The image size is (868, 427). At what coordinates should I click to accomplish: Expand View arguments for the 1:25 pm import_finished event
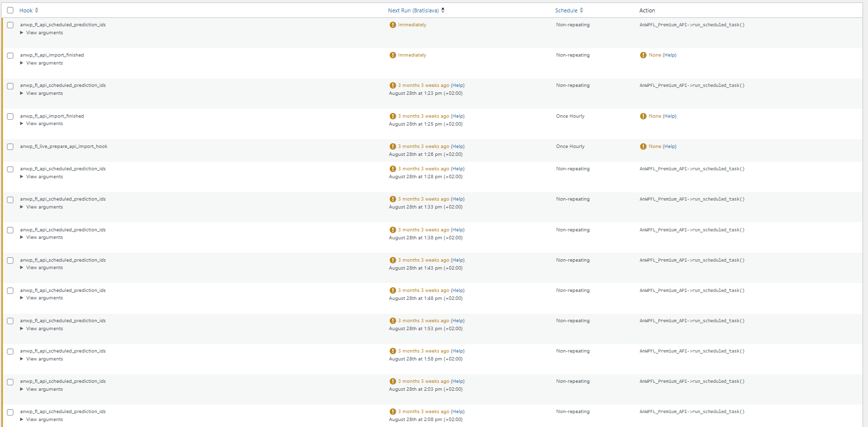click(44, 124)
